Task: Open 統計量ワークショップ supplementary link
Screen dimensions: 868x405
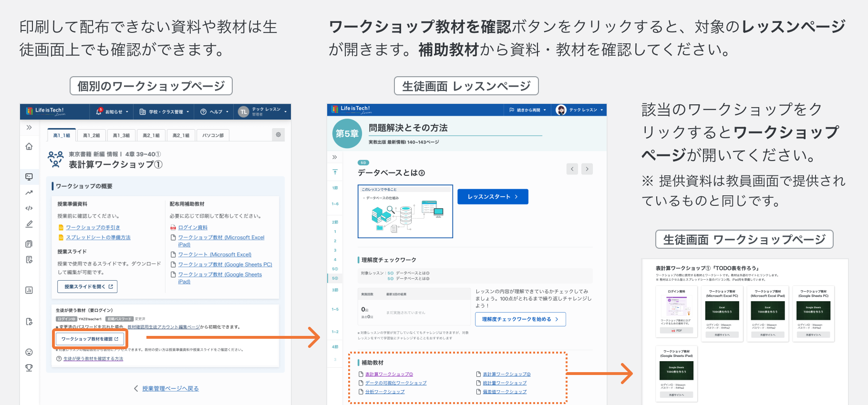Action: (505, 383)
